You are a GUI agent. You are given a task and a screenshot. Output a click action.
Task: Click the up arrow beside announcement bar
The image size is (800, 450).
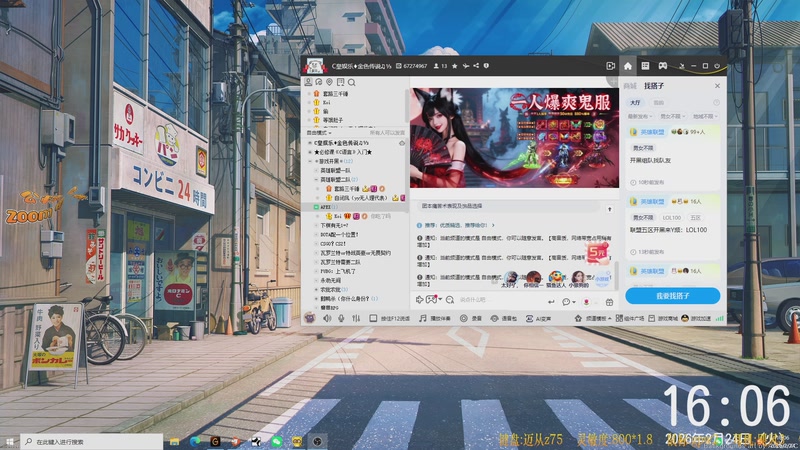(x=609, y=209)
